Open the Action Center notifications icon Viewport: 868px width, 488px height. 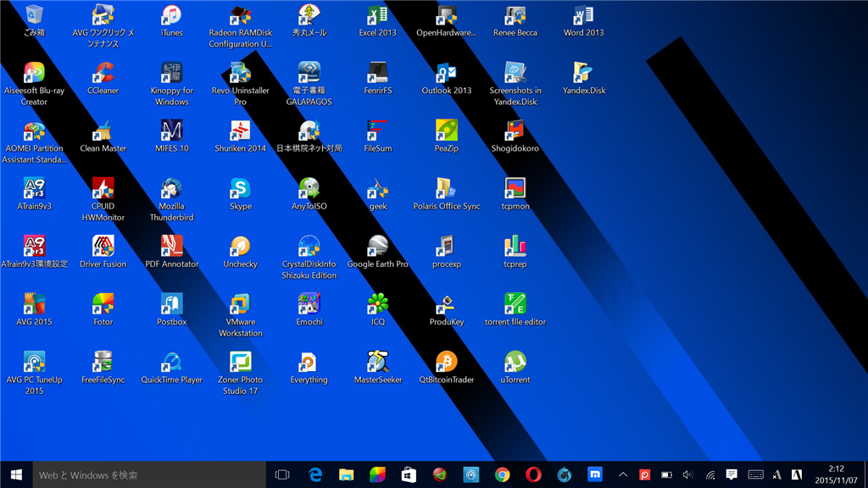[732, 474]
